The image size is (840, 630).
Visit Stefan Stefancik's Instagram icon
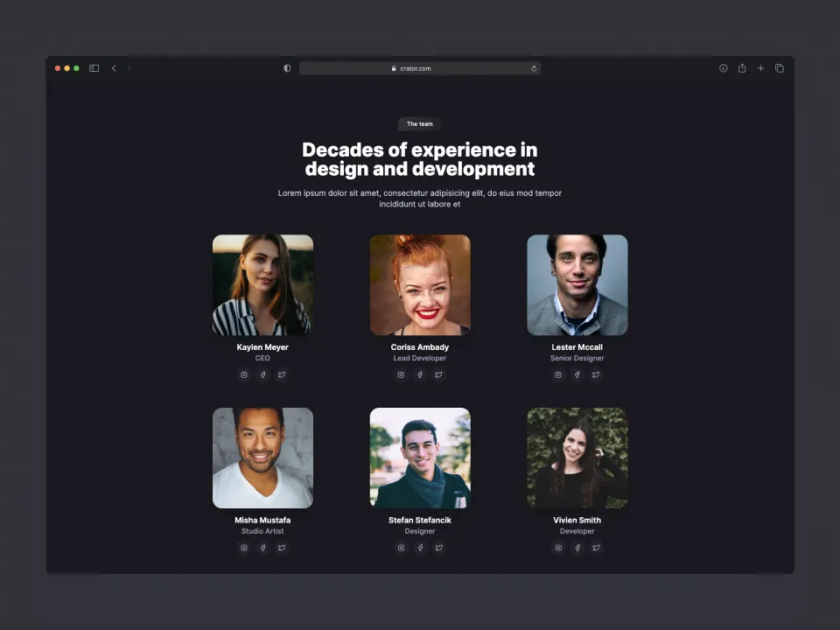tap(402, 548)
